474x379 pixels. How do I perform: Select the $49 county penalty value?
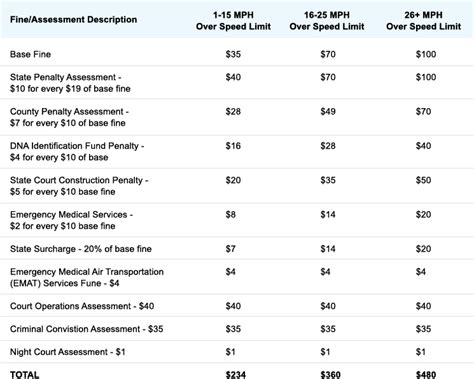[328, 112]
